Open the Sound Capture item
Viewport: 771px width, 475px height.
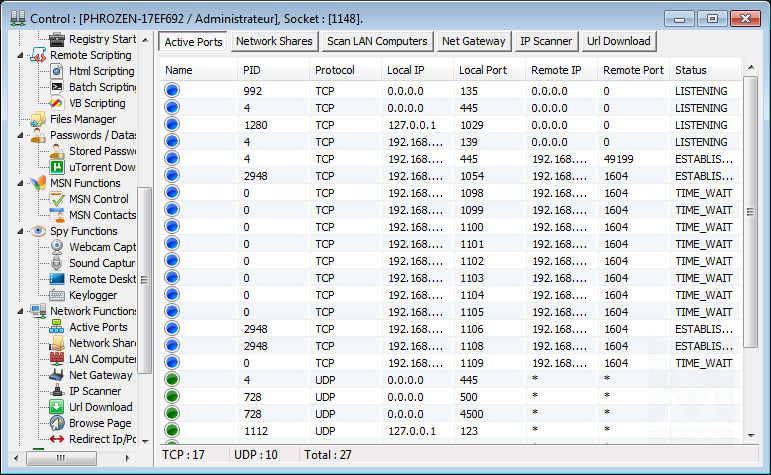[x=101, y=263]
